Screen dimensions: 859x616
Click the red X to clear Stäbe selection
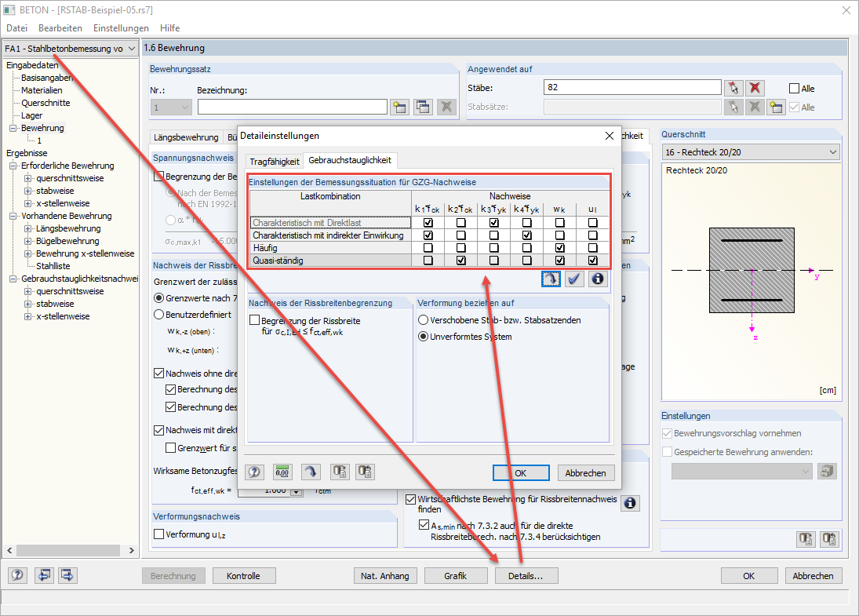755,86
